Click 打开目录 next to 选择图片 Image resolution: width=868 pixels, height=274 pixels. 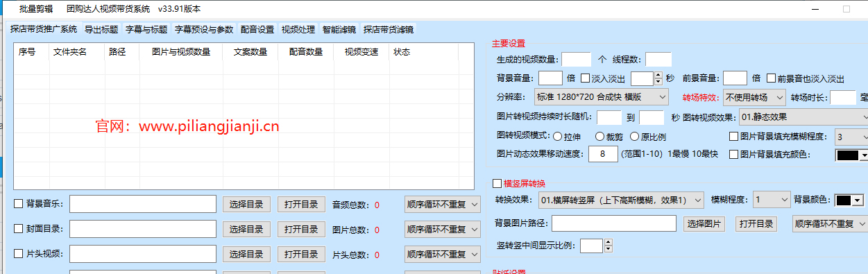[x=756, y=223]
